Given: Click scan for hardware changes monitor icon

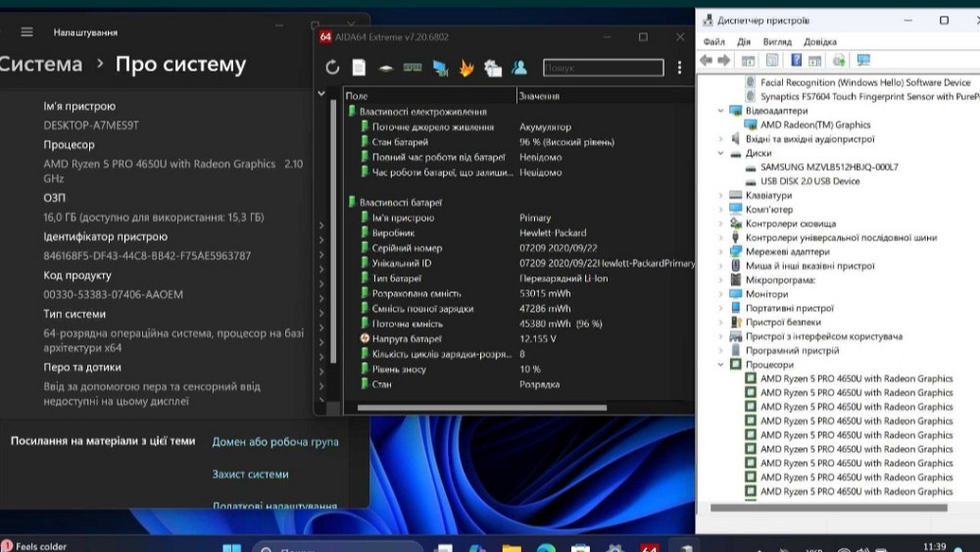Looking at the screenshot, I should 862,61.
